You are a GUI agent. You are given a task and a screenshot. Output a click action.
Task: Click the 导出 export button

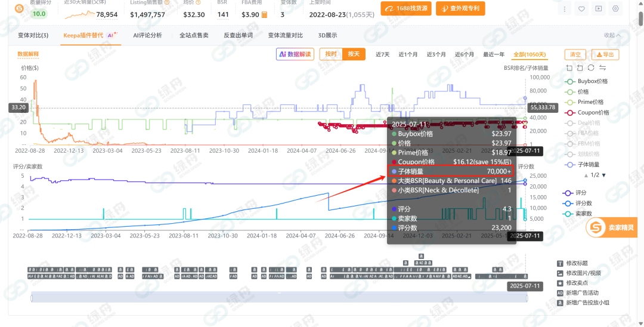[x=605, y=55]
